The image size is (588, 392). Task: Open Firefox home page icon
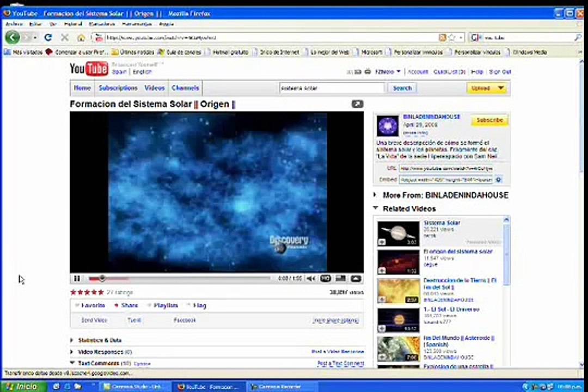(x=81, y=38)
